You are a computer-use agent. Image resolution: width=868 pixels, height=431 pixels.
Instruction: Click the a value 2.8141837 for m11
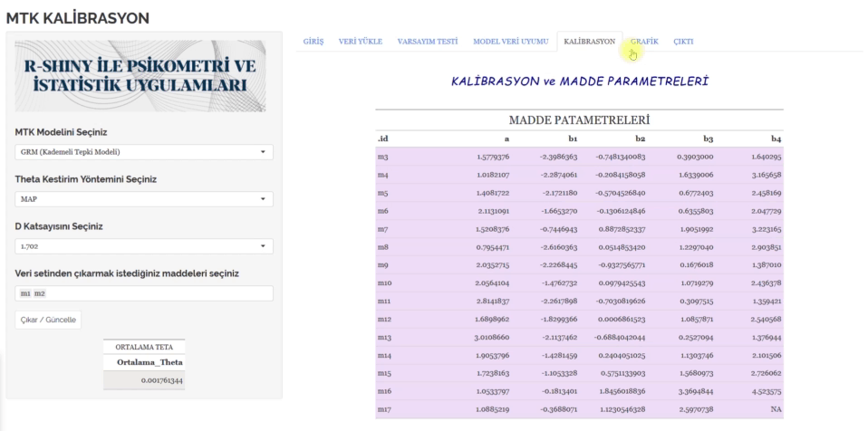493,301
